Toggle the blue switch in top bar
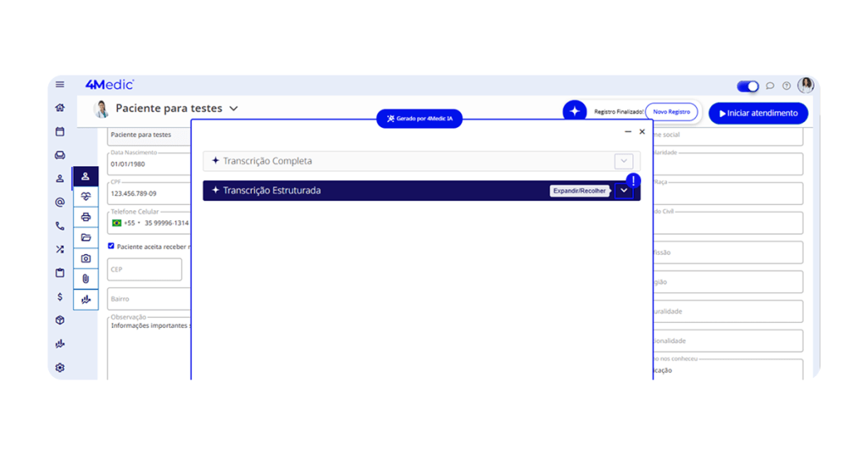The width and height of the screenshot is (868, 455). [x=748, y=86]
